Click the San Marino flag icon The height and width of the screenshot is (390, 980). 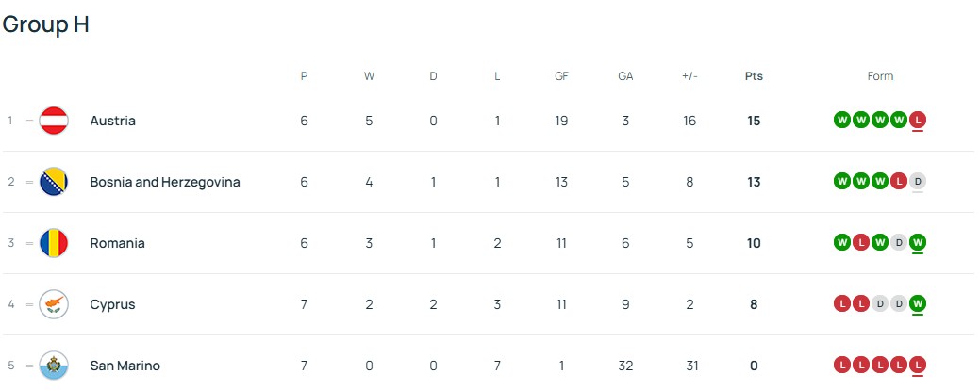click(x=54, y=366)
